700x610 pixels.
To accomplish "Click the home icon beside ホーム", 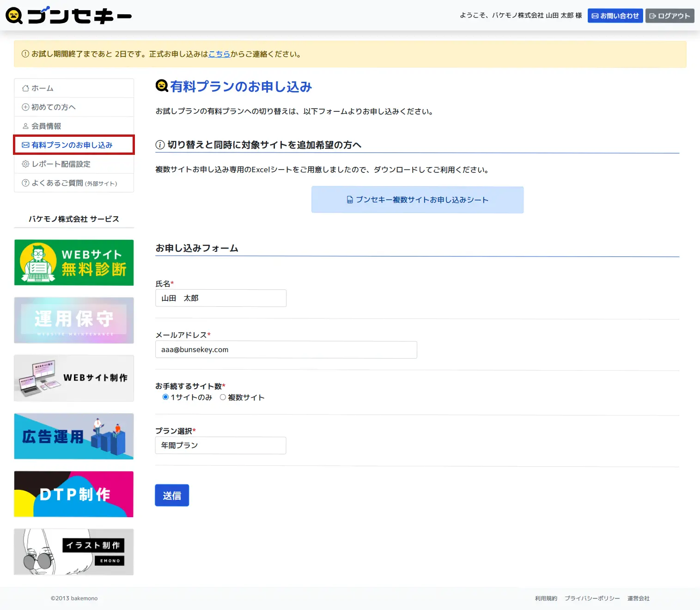I will point(25,88).
